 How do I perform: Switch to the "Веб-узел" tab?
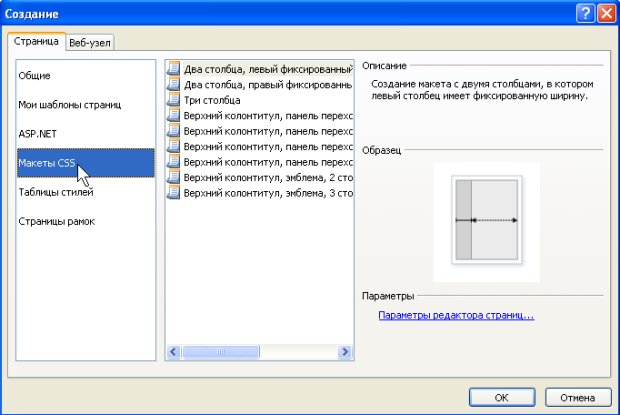pyautogui.click(x=87, y=43)
